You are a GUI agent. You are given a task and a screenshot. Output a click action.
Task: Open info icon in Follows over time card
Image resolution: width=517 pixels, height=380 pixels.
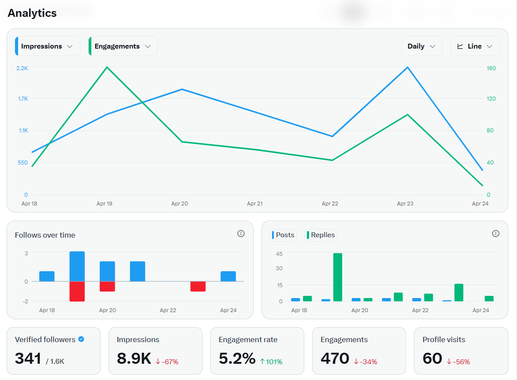pyautogui.click(x=241, y=234)
